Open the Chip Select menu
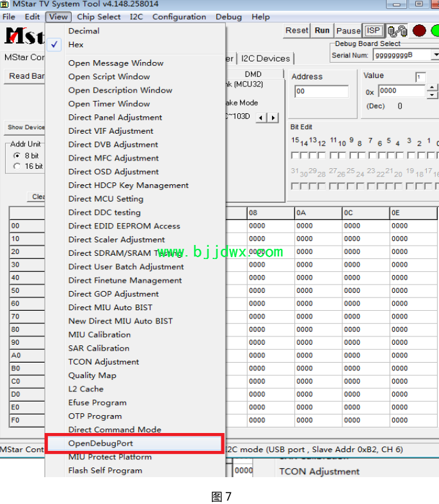Viewport: 439px width, 504px height. coord(99,17)
